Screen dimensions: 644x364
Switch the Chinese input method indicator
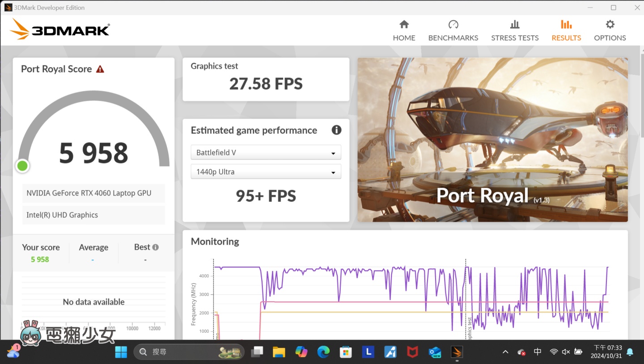coord(538,352)
